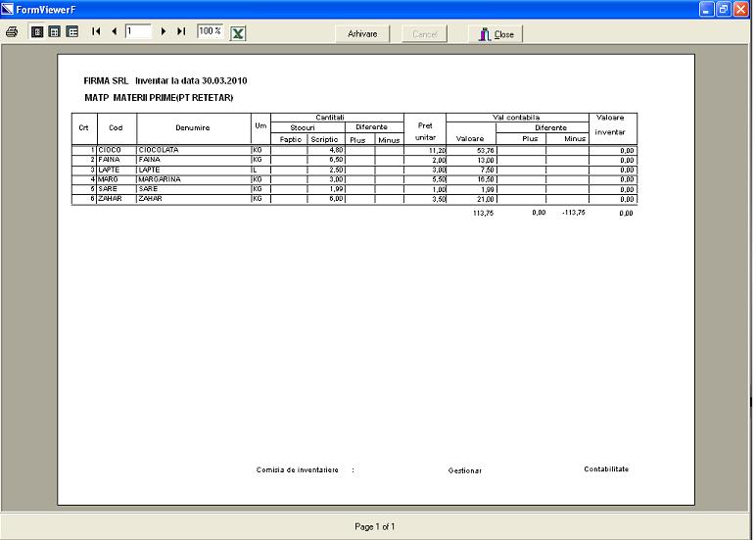Select the first page view mode icon
This screenshot has width=756, height=540.
37,32
